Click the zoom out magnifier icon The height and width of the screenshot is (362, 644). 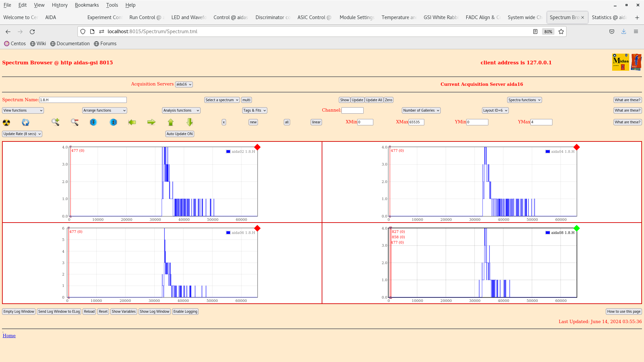[74, 122]
